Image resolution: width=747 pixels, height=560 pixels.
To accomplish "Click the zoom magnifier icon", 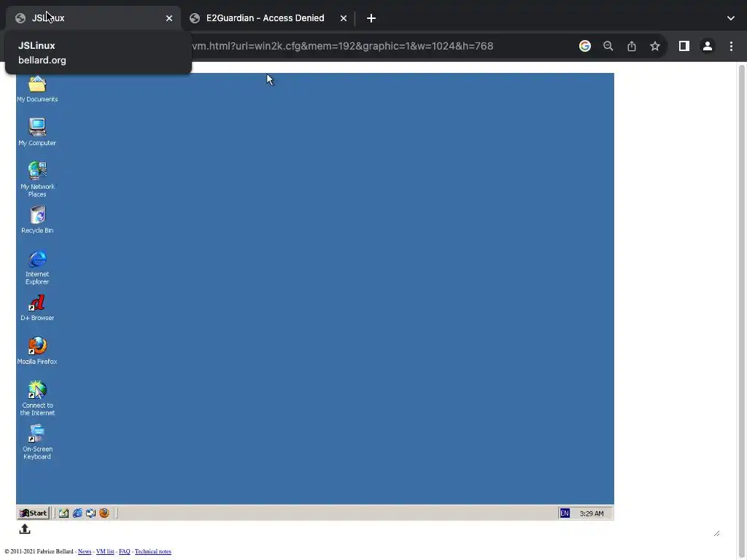I will tap(608, 46).
